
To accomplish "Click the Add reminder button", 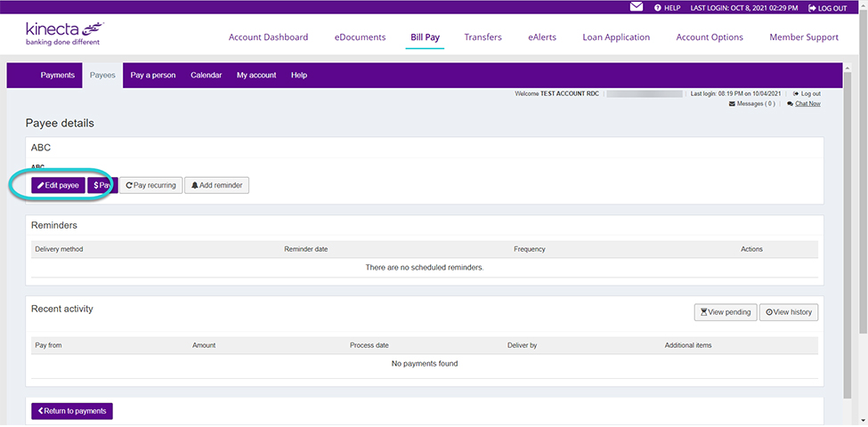I will tap(217, 186).
